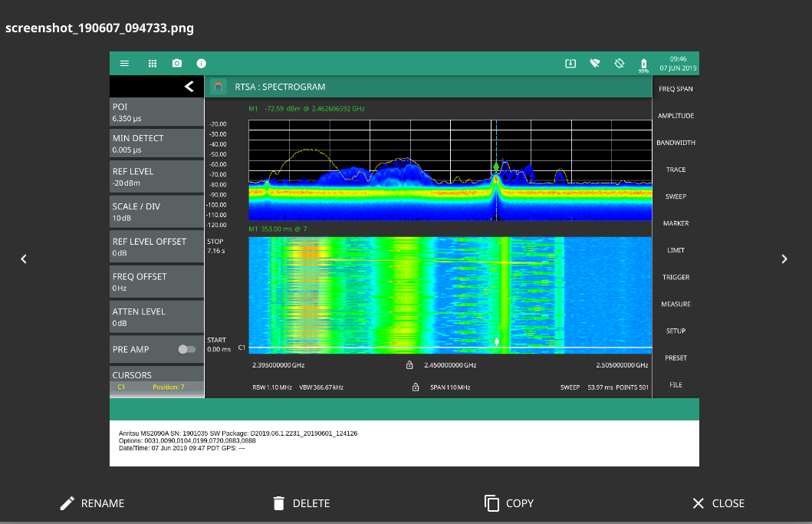The width and height of the screenshot is (812, 524).
Task: Open the hamburger menu icon
Action: (x=125, y=64)
